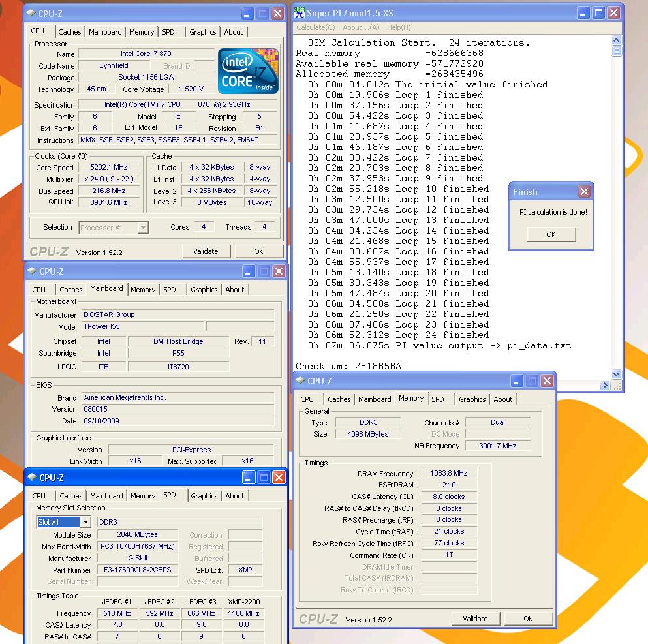The height and width of the screenshot is (644, 648).
Task: Click Validate in top CPU-Z window
Action: (206, 251)
